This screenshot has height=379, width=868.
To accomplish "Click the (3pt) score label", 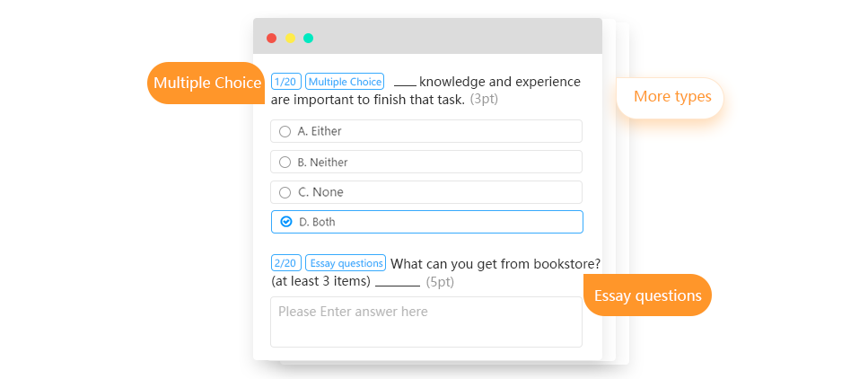I will [484, 100].
